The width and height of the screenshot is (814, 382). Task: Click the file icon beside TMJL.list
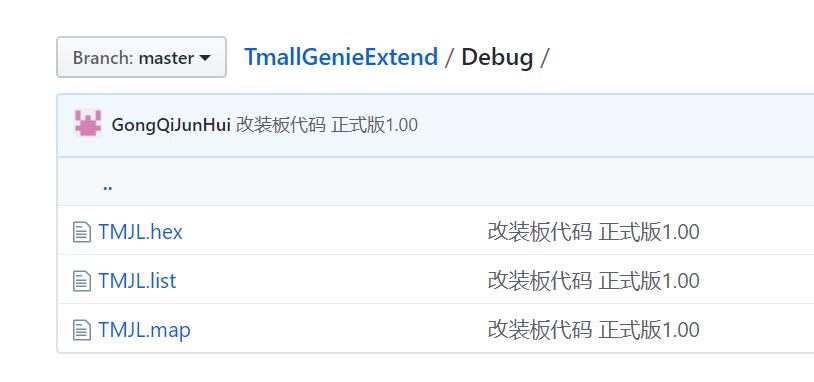tap(82, 281)
